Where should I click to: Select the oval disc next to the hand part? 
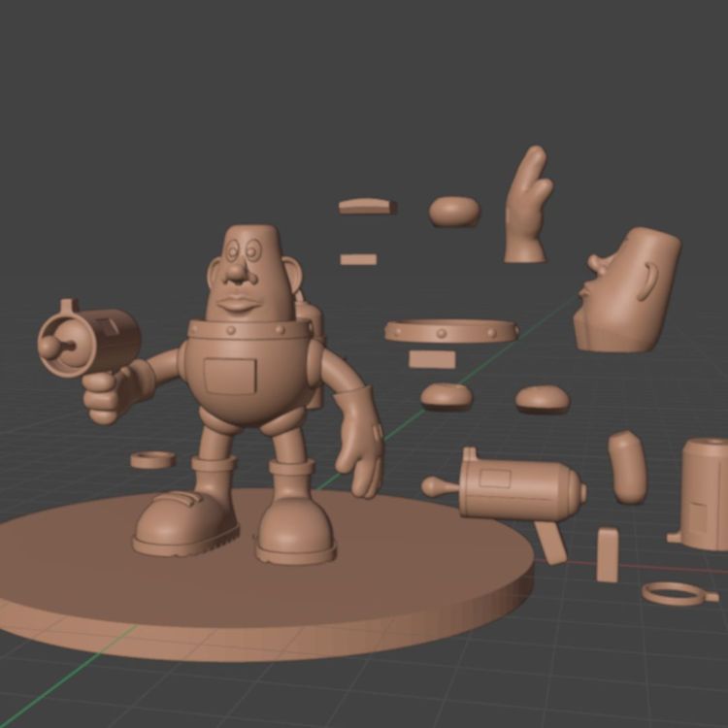454,212
